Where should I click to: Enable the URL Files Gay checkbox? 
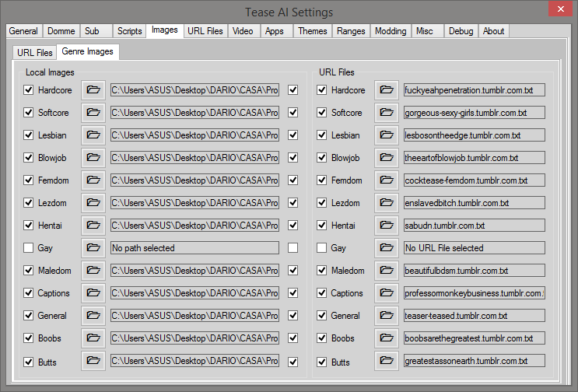(321, 247)
